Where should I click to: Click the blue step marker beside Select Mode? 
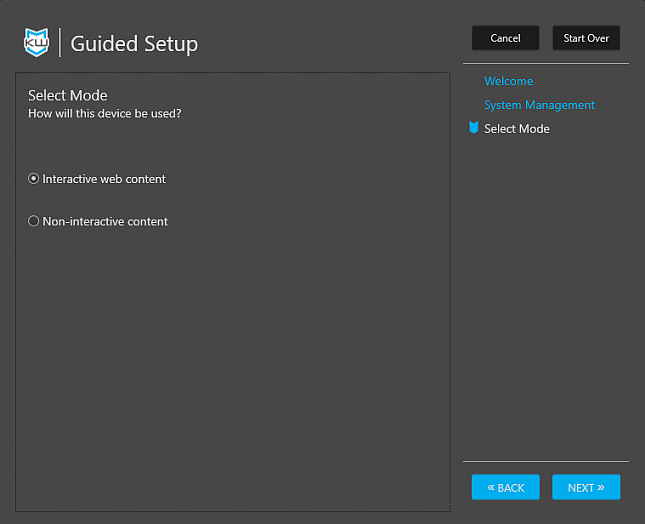(x=473, y=128)
